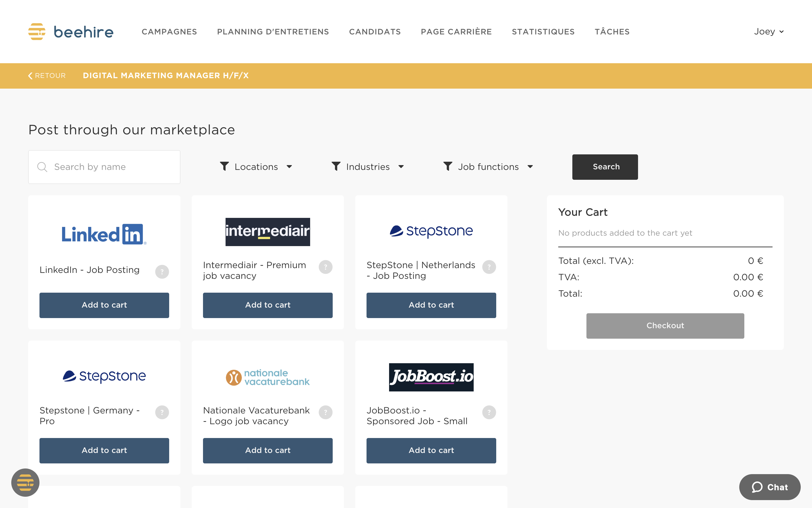This screenshot has height=508, width=812.
Task: Open help icon for JobBoost.io Sponsored Job
Action: pos(489,412)
